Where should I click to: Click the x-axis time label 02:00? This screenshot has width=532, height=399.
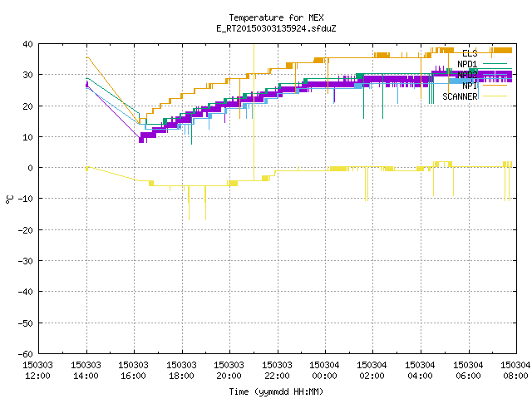pyautogui.click(x=372, y=376)
